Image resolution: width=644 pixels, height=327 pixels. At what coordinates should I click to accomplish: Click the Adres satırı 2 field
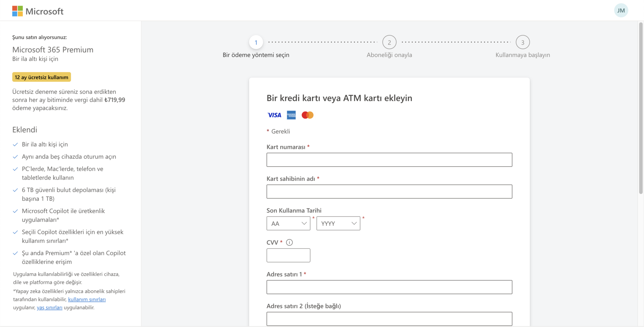pyautogui.click(x=389, y=319)
